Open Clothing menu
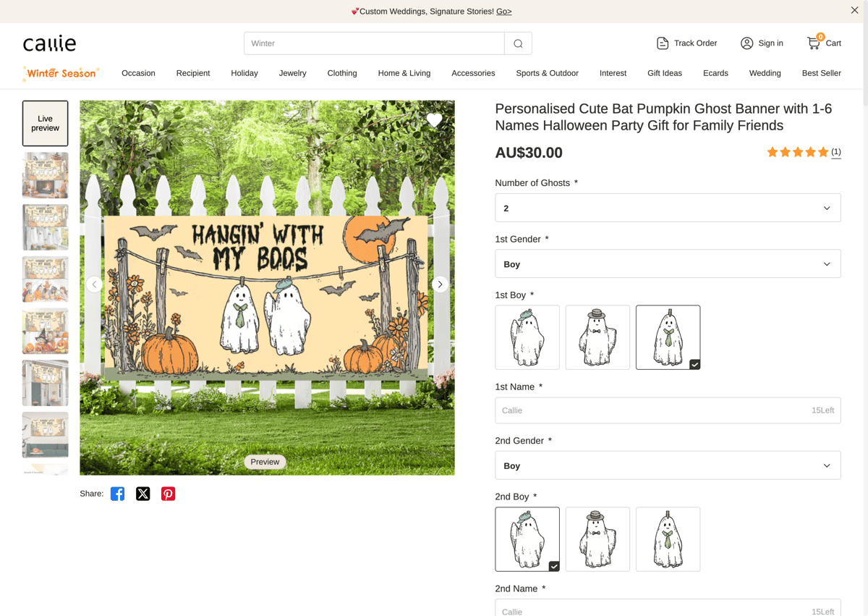Viewport: 868px width, 616px height. tap(342, 73)
